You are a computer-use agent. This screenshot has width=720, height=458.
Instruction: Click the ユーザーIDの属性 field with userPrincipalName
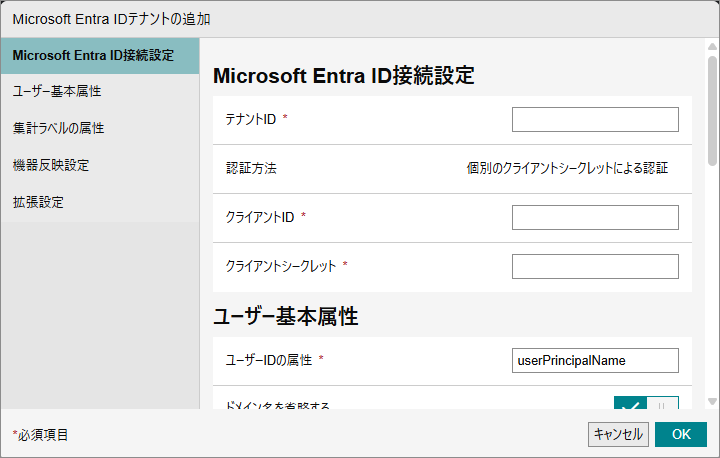tap(595, 361)
